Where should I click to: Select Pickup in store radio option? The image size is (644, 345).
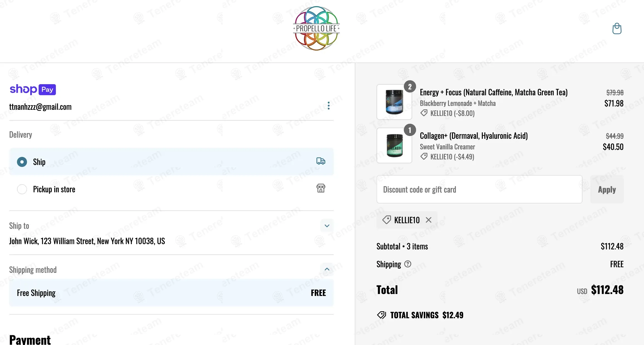pyautogui.click(x=22, y=189)
